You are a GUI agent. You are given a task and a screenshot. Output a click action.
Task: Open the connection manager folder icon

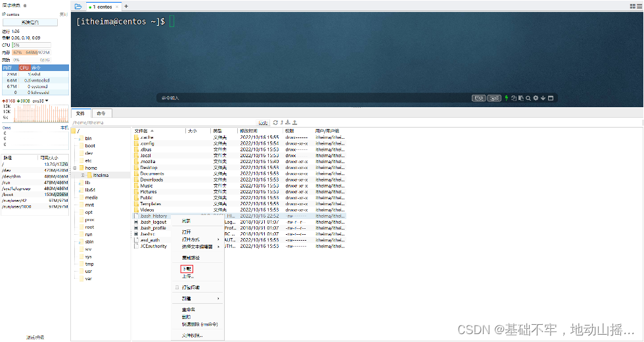[x=78, y=6]
